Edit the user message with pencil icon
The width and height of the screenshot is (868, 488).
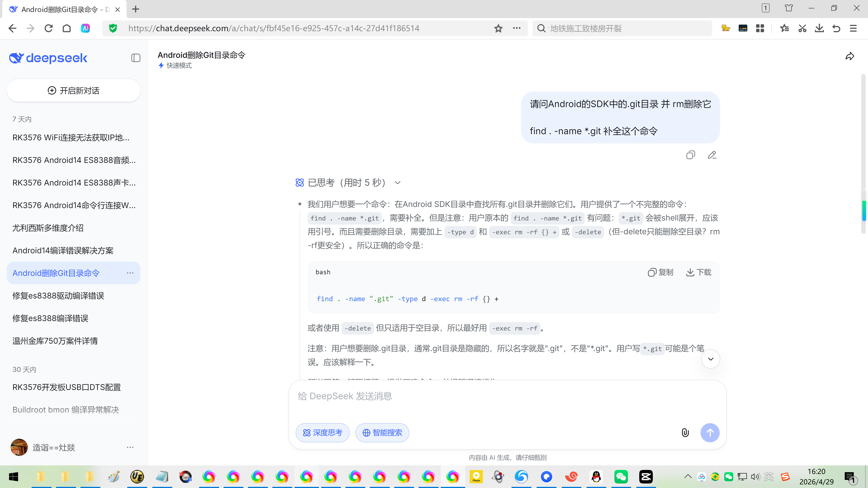712,155
